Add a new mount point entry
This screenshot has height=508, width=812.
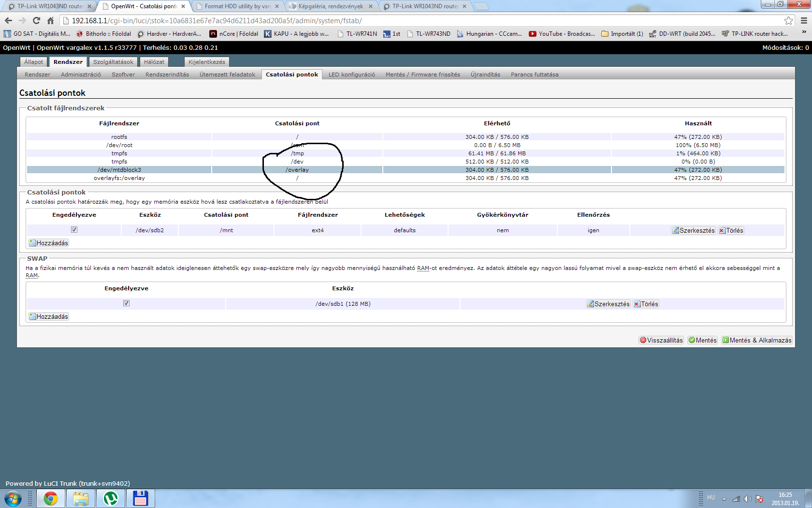pos(48,243)
